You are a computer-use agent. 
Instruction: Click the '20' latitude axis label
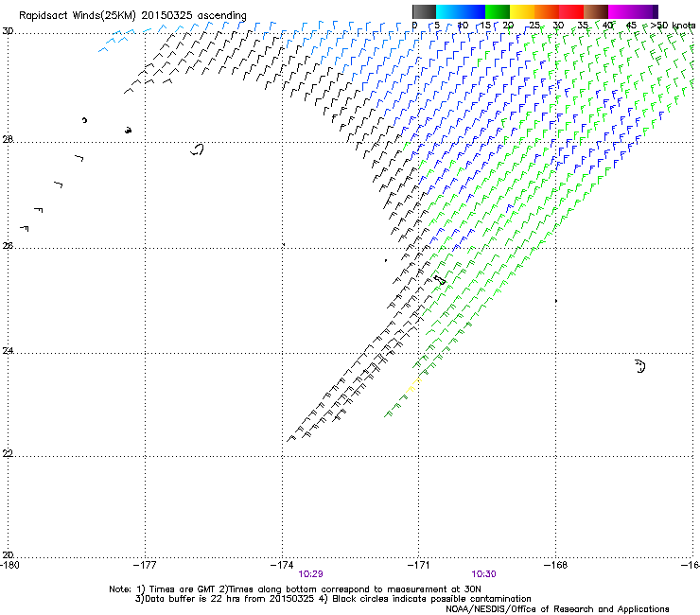[8, 555]
